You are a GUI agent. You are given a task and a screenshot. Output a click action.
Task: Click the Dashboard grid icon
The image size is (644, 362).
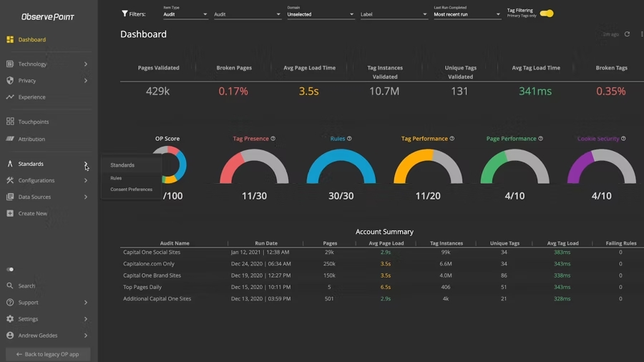10,39
